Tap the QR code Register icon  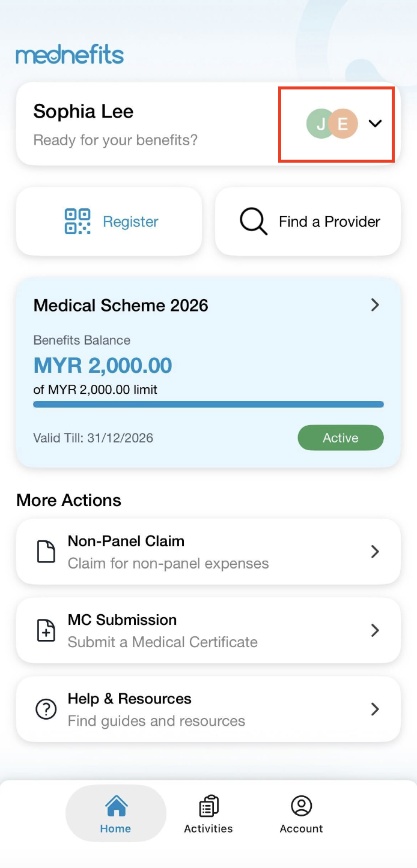click(x=78, y=222)
